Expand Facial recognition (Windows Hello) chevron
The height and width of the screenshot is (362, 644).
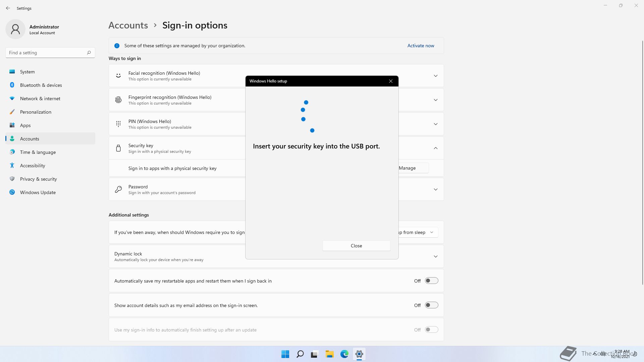[x=436, y=76]
